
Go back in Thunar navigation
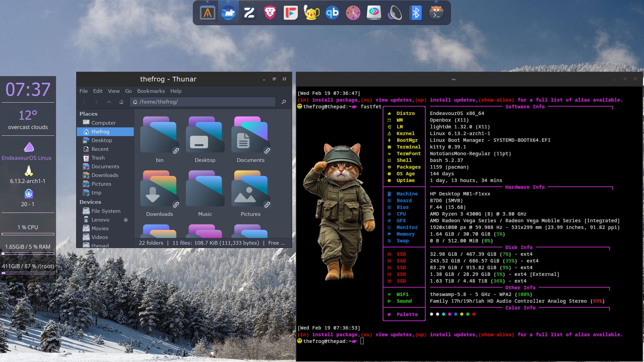click(x=85, y=102)
